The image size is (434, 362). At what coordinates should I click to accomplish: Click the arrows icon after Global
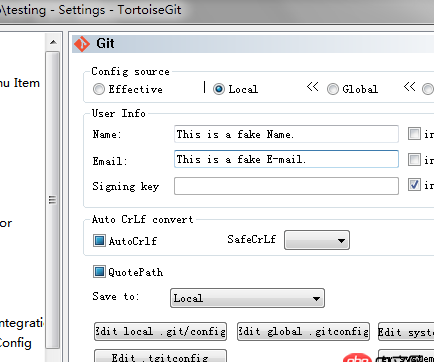point(409,87)
